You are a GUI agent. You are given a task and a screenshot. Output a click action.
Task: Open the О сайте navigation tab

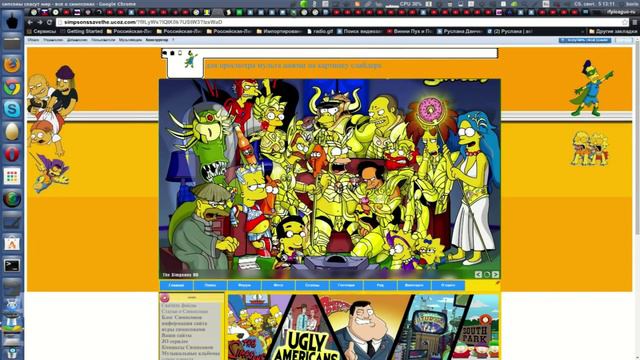coord(448,285)
